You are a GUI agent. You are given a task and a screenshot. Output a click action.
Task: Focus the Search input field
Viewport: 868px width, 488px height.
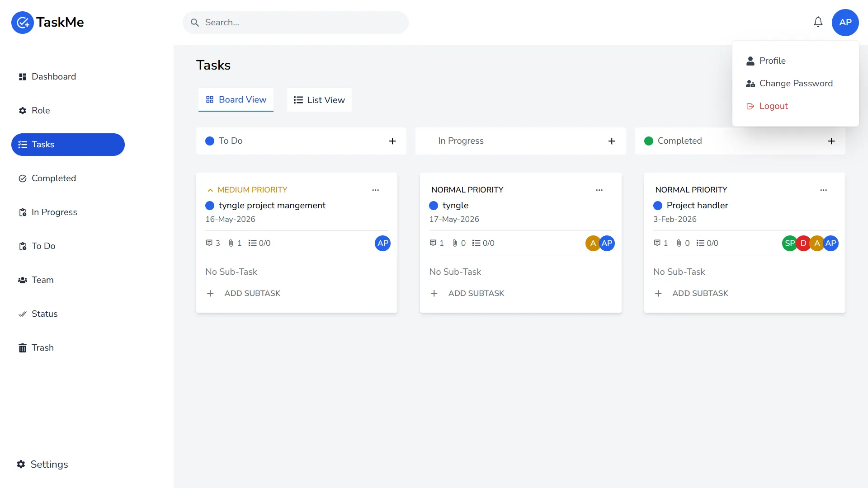pyautogui.click(x=296, y=23)
